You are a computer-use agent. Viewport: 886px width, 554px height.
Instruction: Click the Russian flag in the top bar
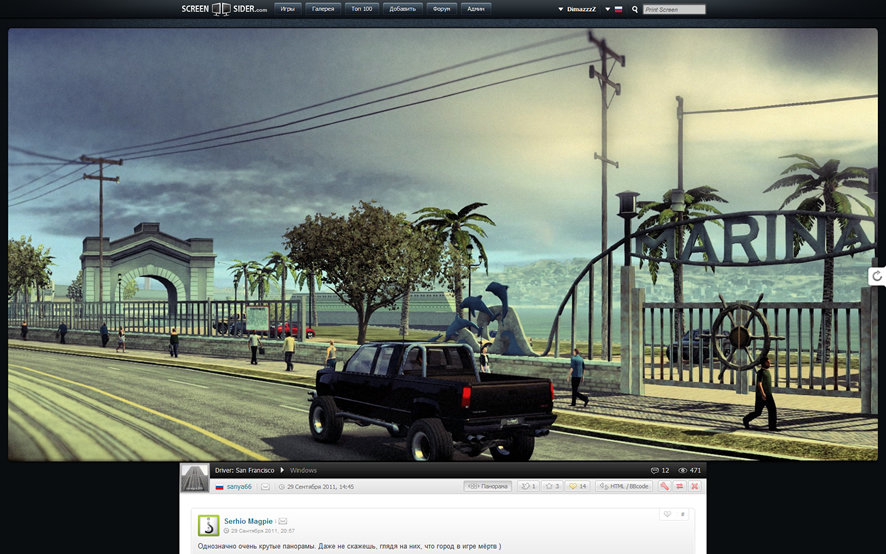[618, 10]
